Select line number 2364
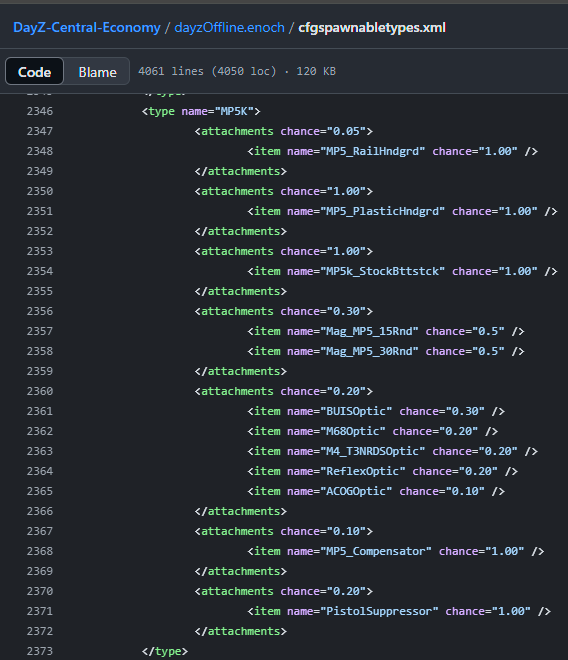 coord(40,471)
